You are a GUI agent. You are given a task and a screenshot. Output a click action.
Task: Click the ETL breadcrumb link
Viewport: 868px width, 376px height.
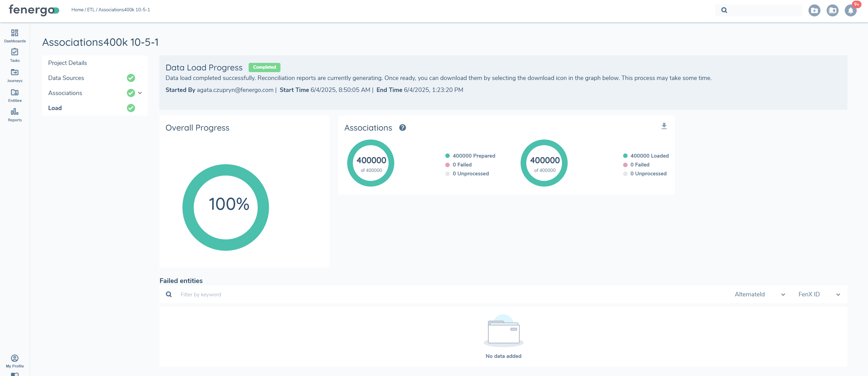click(x=91, y=10)
